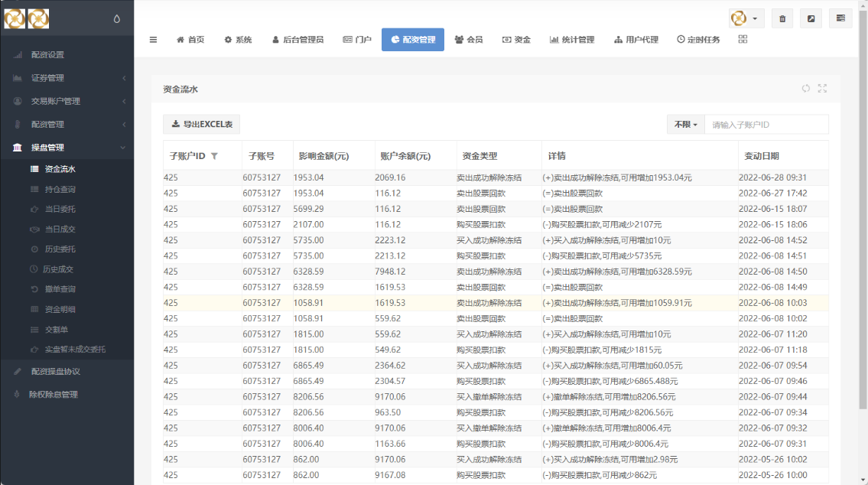This screenshot has height=485, width=868.
Task: Open the 统计管理 top menu
Action: [x=572, y=39]
